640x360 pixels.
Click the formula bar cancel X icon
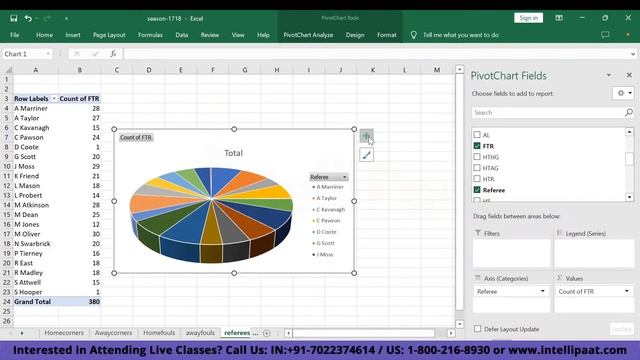click(x=76, y=54)
